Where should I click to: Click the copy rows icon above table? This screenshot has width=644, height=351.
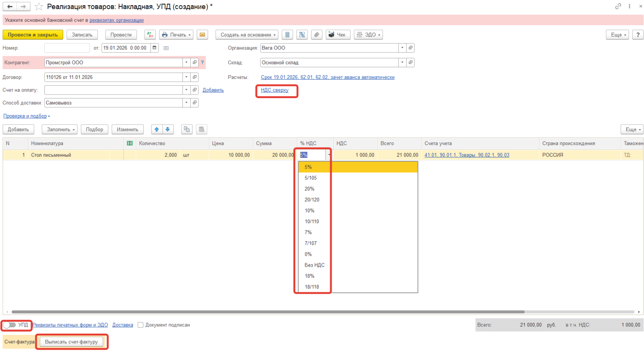click(x=186, y=129)
